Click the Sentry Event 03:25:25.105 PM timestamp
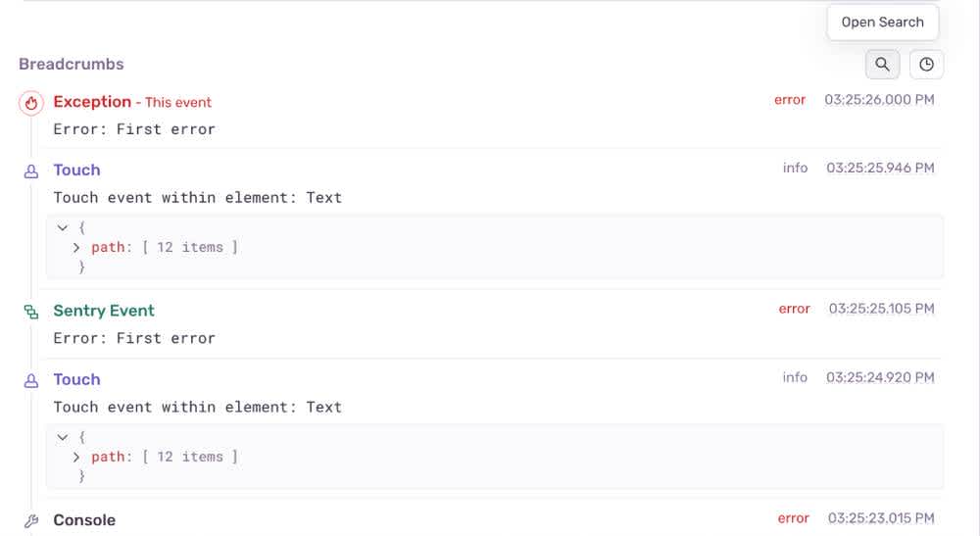This screenshot has height=536, width=980. click(x=881, y=309)
